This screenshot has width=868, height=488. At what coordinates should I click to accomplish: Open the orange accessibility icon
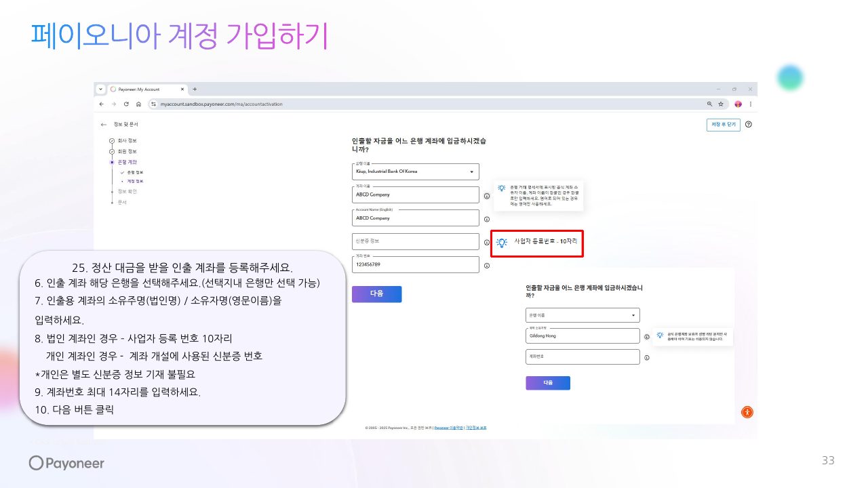747,412
